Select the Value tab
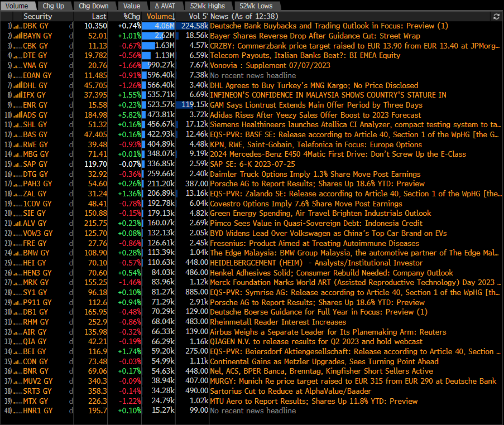The width and height of the screenshot is (504, 425). click(132, 6)
